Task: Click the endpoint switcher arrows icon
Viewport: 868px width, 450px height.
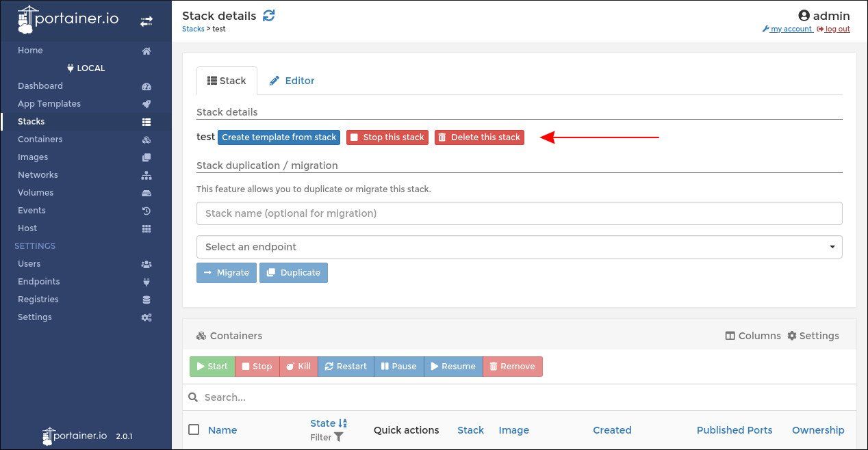Action: [146, 21]
